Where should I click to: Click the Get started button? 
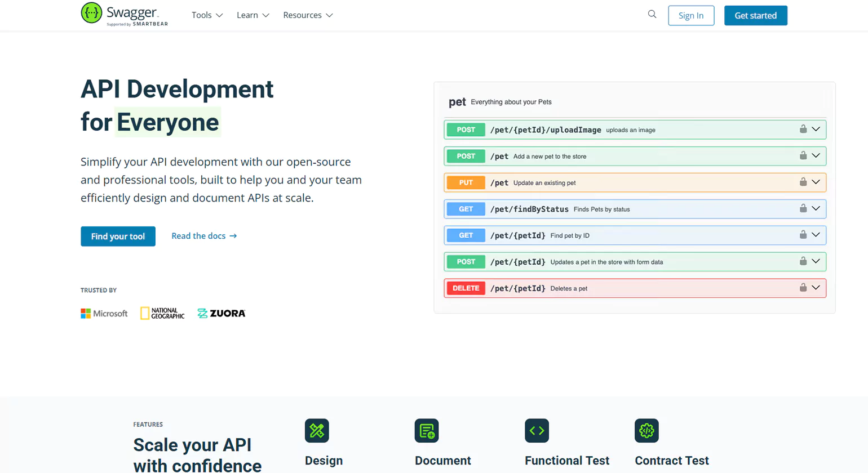click(x=755, y=15)
